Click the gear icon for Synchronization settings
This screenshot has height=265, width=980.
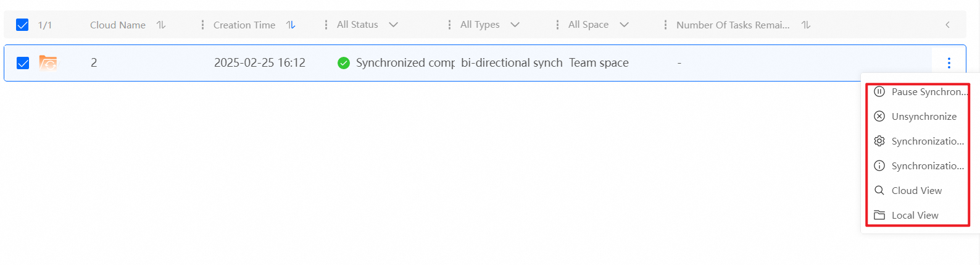click(x=879, y=141)
